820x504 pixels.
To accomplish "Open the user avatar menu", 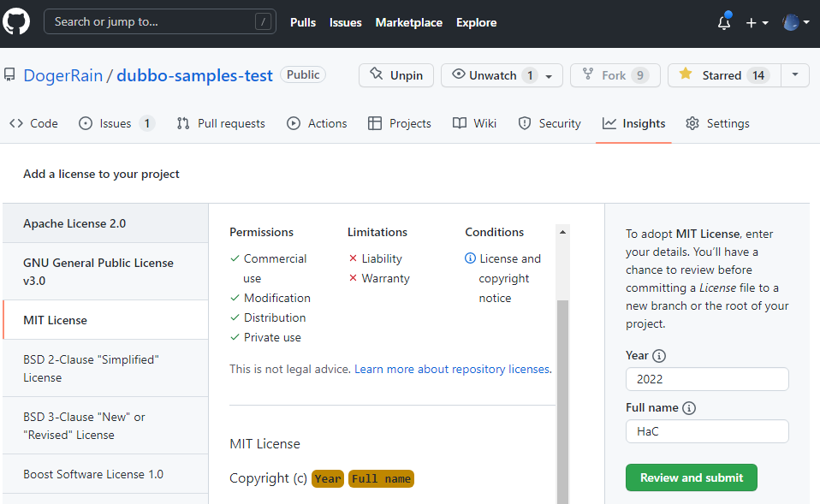I will (795, 23).
